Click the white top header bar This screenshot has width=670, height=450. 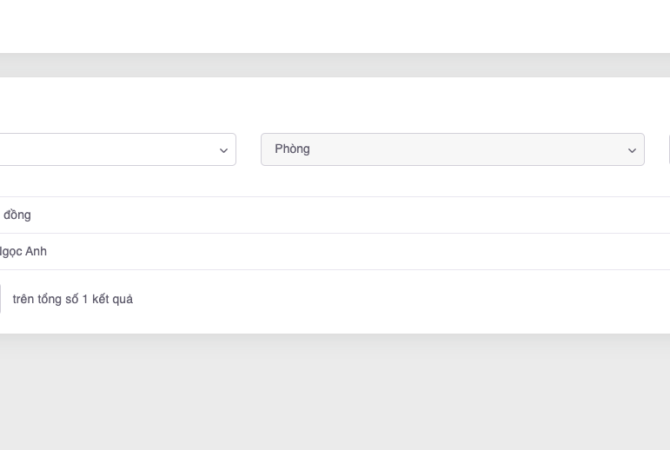coord(335,25)
